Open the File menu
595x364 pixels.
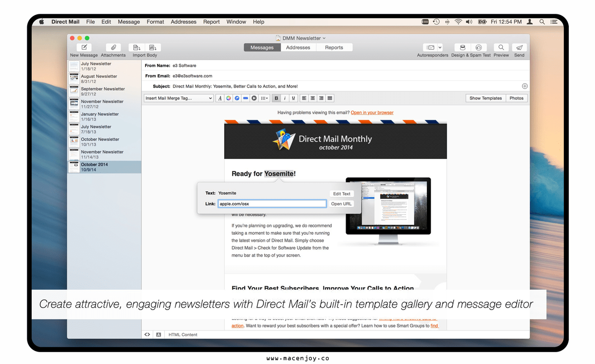tap(90, 22)
